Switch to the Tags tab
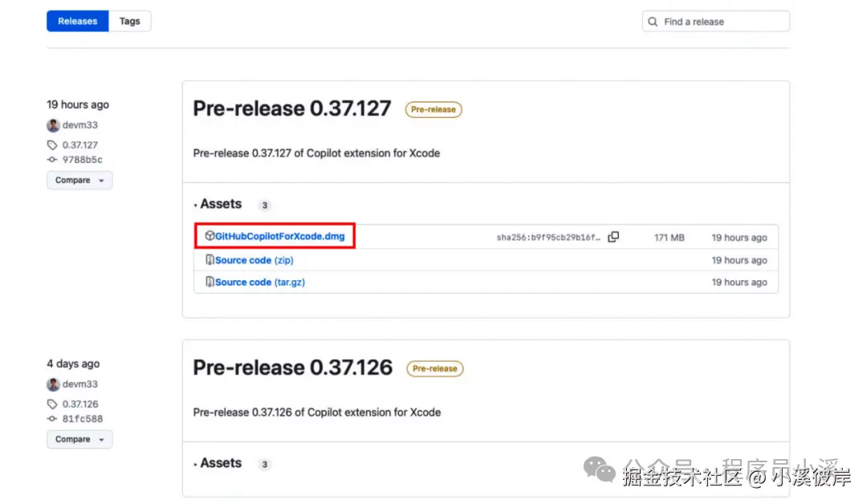 click(x=129, y=21)
